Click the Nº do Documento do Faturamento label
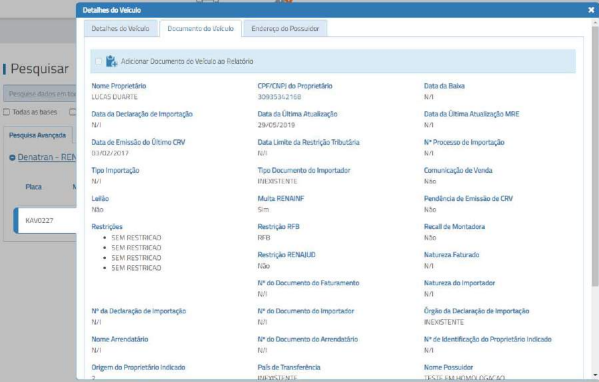Viewport: 599px width, 382px height. click(x=308, y=283)
